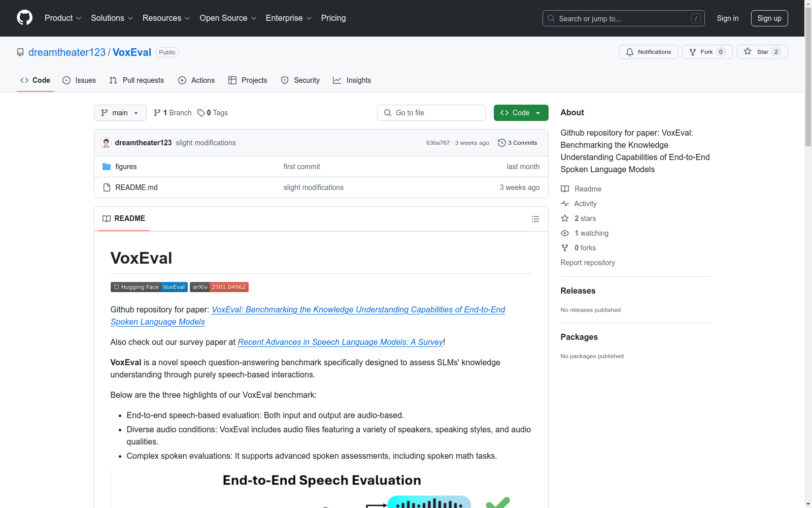Click the eye icon beside watching
Screen dimensions: 812x508
[x=565, y=233]
